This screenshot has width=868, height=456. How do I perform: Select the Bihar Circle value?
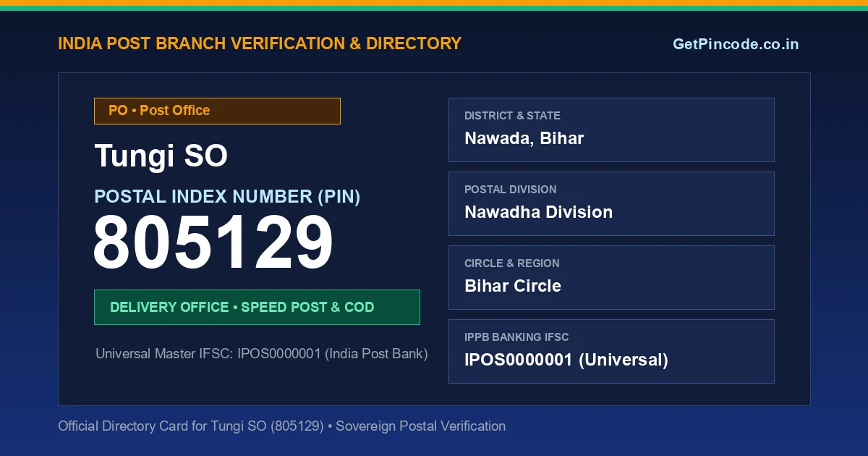click(x=513, y=286)
